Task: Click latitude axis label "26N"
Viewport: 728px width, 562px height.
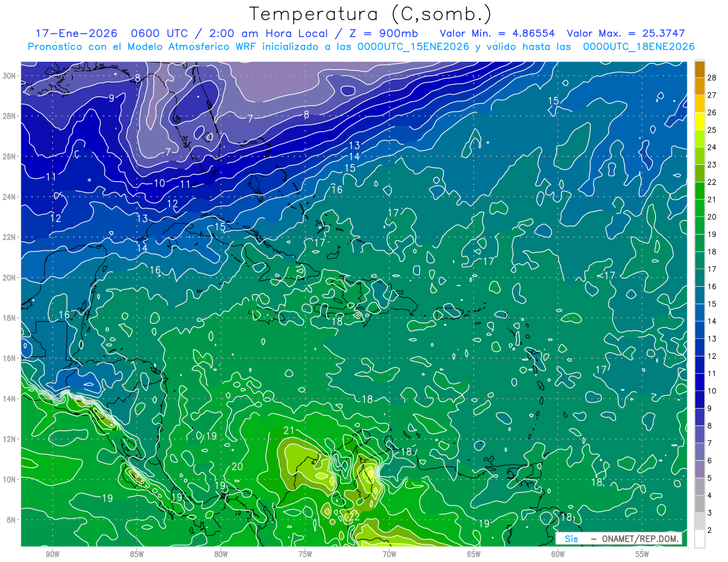Action: click(8, 156)
